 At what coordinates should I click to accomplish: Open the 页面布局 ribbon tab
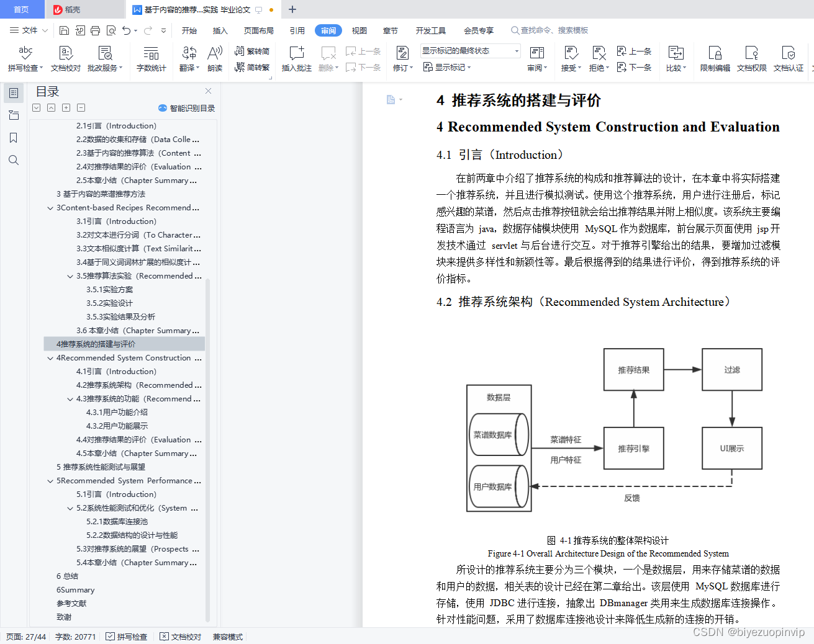coord(259,30)
